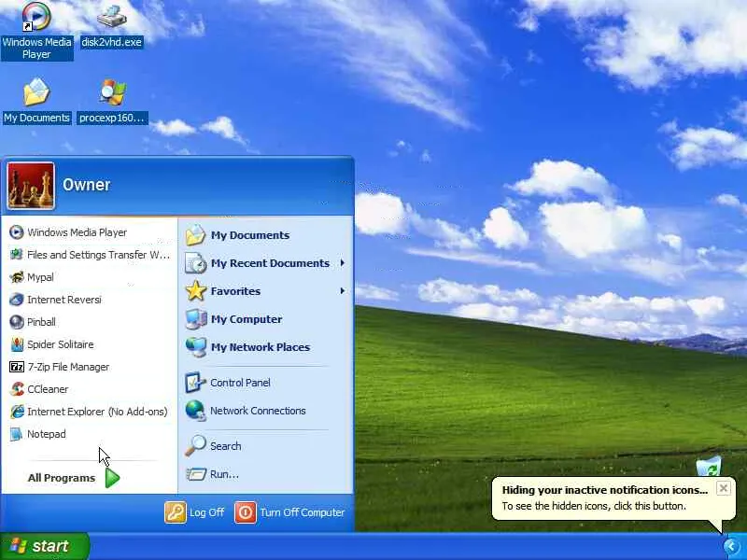Click the Pinball icon
The height and width of the screenshot is (560, 747).
17,322
